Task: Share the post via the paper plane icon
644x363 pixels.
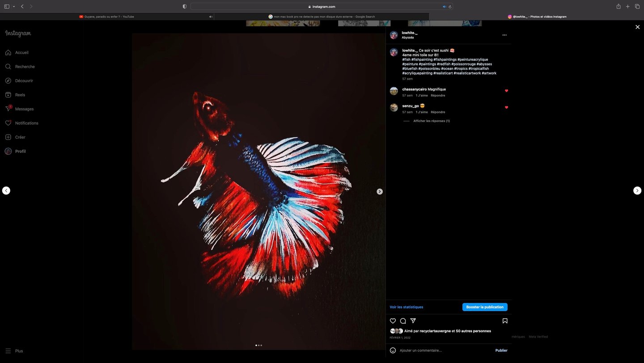Action: click(413, 321)
